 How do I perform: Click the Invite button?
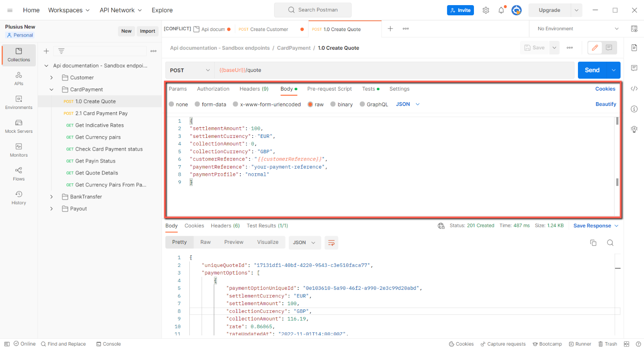click(460, 10)
